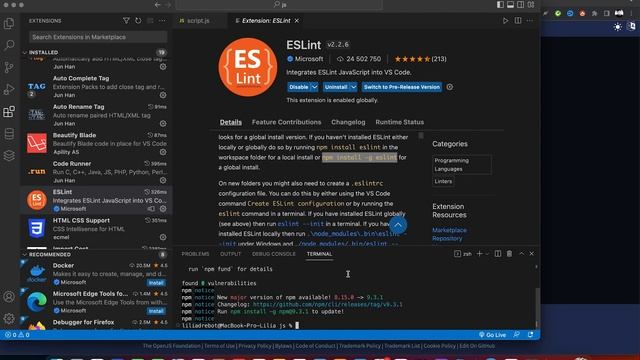This screenshot has width=640, height=360.
Task: Select the Extensions icon in activity bar
Action: click(x=9, y=111)
